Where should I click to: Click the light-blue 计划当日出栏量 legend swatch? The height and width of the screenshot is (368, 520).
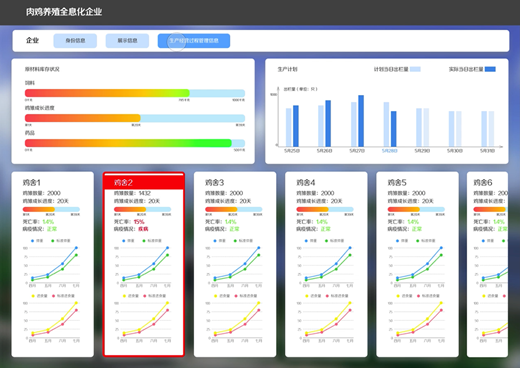click(415, 69)
